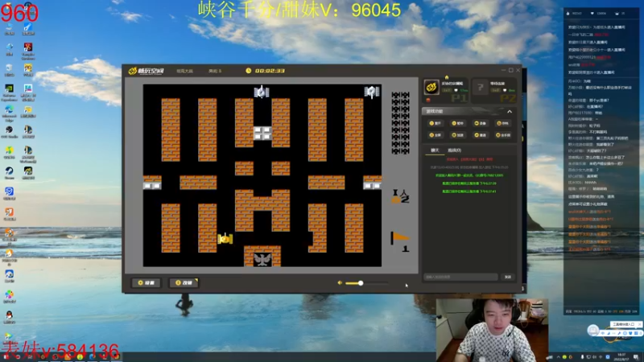Switch to the 观战(0) tab
The width and height of the screenshot is (644, 362).
(x=454, y=150)
